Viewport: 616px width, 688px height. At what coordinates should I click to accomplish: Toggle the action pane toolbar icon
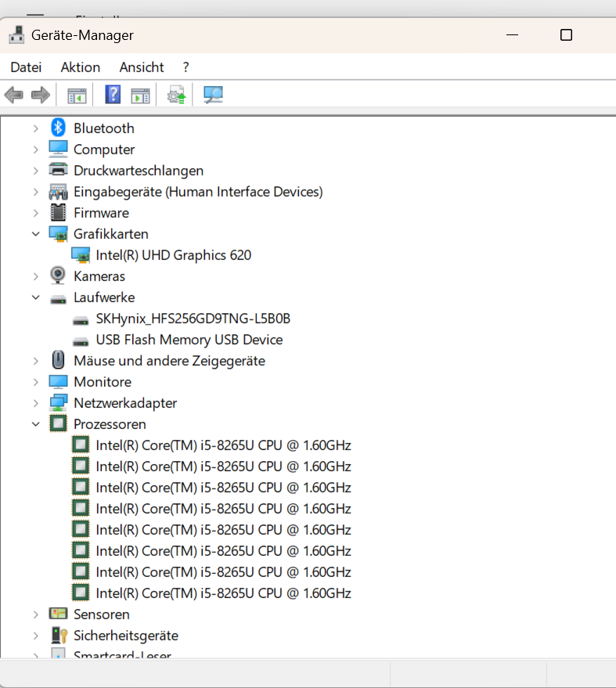140,95
